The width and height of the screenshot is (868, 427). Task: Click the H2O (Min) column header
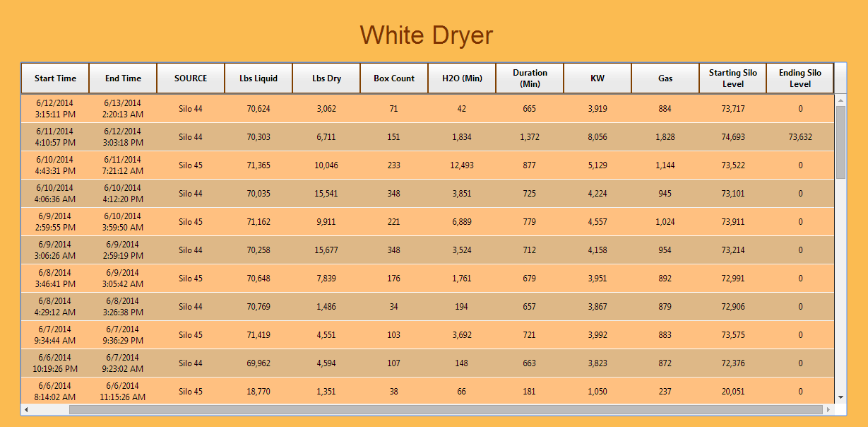coord(462,78)
